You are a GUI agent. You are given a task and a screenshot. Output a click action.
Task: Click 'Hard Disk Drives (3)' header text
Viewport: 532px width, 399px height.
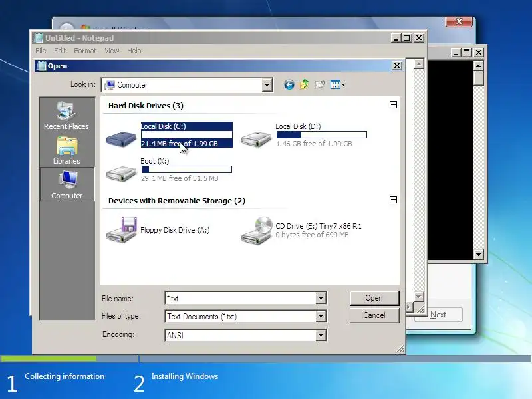tap(146, 106)
